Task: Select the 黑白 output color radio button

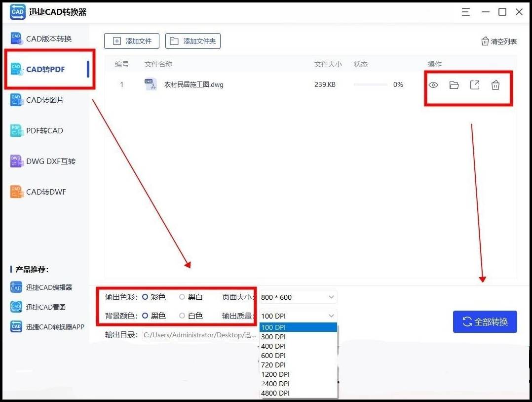Action: (182, 297)
